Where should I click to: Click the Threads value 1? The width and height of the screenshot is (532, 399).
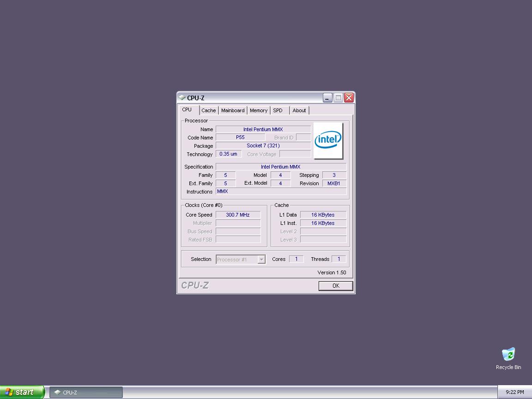pyautogui.click(x=339, y=259)
